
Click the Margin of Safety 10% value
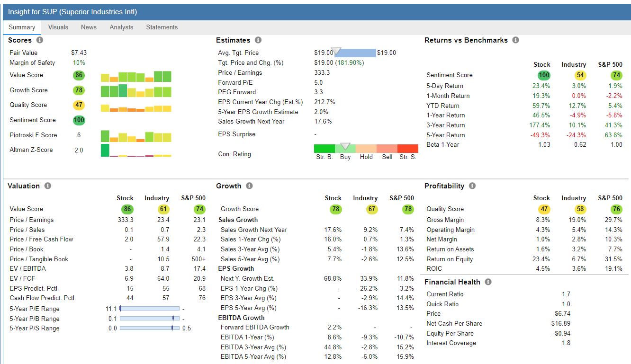[79, 63]
